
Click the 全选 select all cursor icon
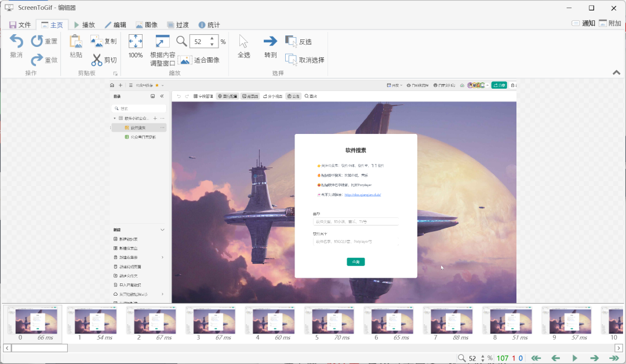[x=243, y=42]
